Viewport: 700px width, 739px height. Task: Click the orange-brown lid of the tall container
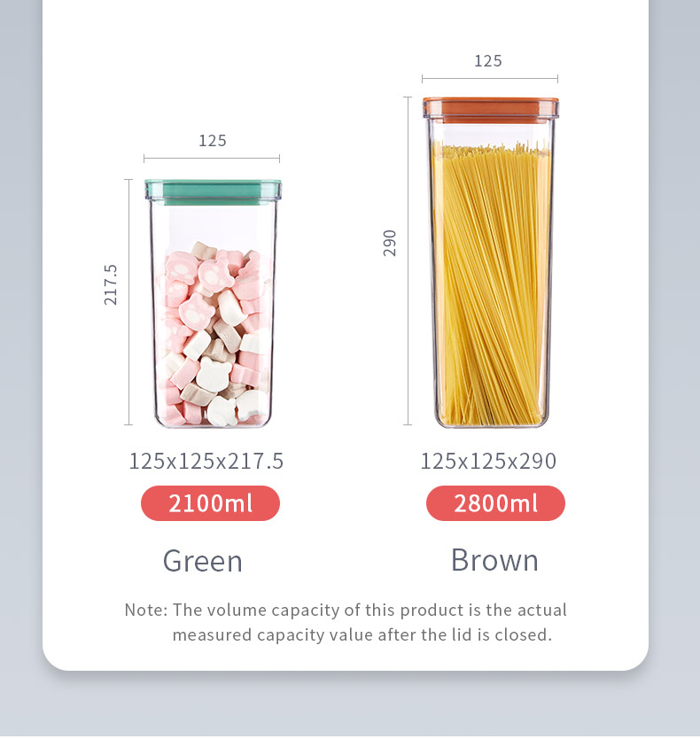[491, 110]
